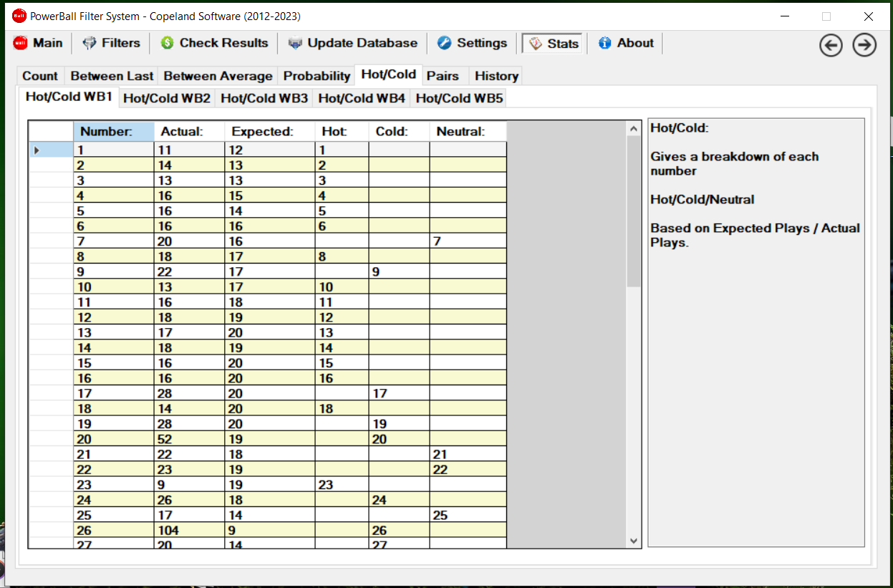Go back with the left arrow button
Screen dimensions: 893x588
pos(831,45)
